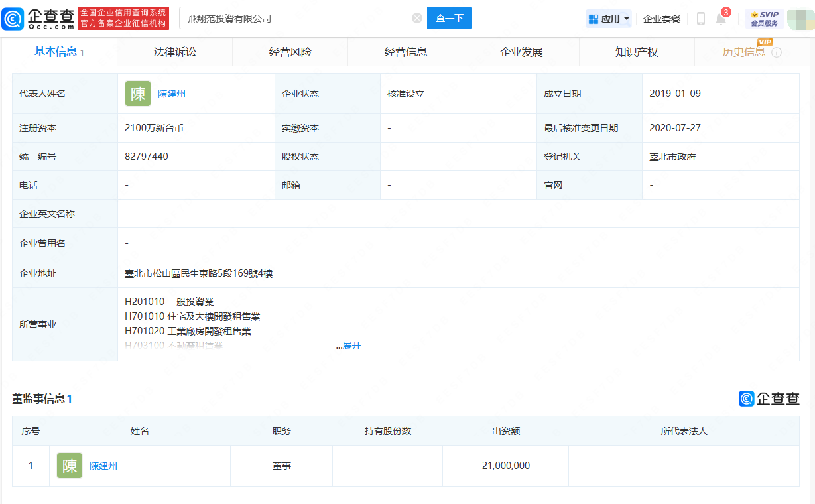Click the green 陳 avatar in directors table

pos(70,466)
